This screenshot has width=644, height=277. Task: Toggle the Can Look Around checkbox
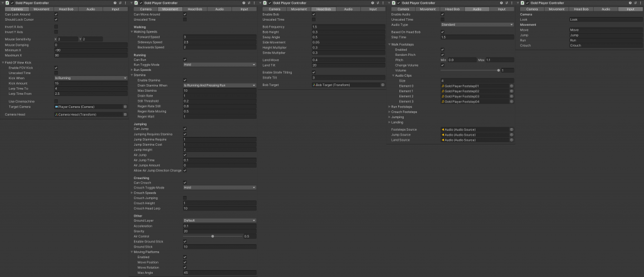(56, 14)
